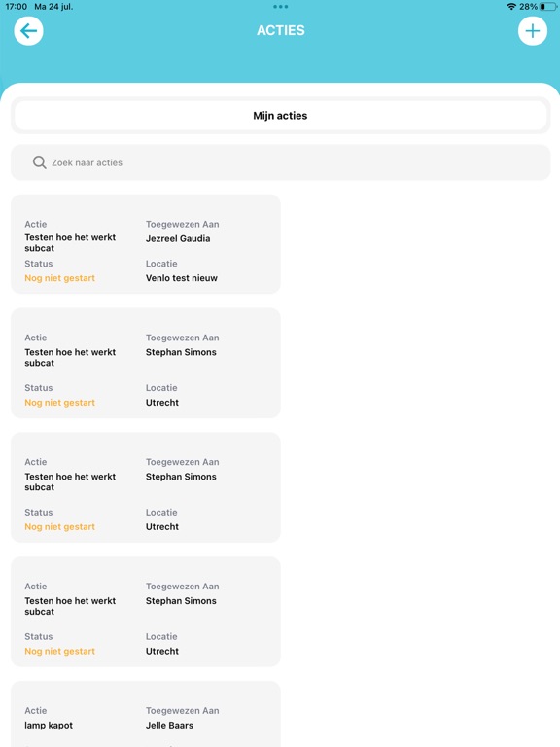Viewport: 560px width, 747px height.
Task: Click Nog niet gestart status in first card
Action: click(60, 278)
